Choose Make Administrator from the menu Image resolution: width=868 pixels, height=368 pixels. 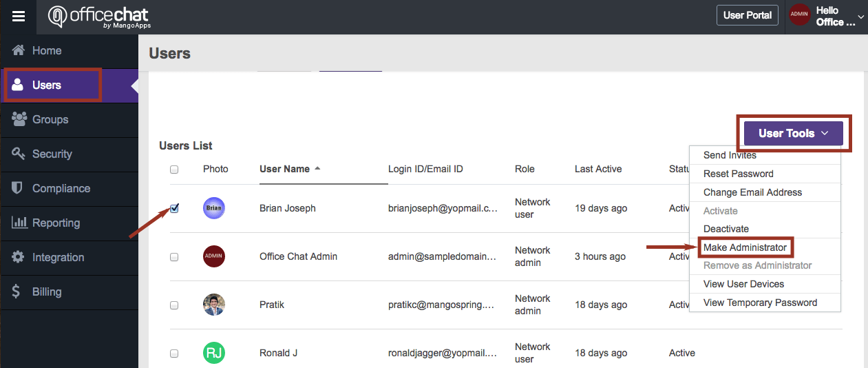pos(745,247)
